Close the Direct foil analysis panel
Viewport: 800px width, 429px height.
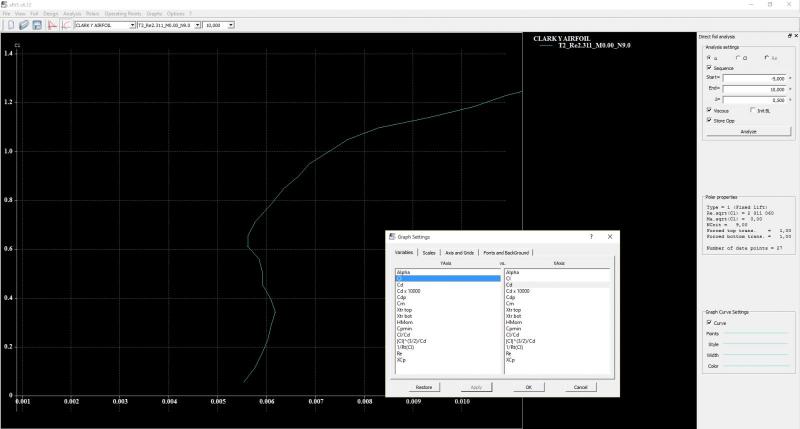(795, 36)
